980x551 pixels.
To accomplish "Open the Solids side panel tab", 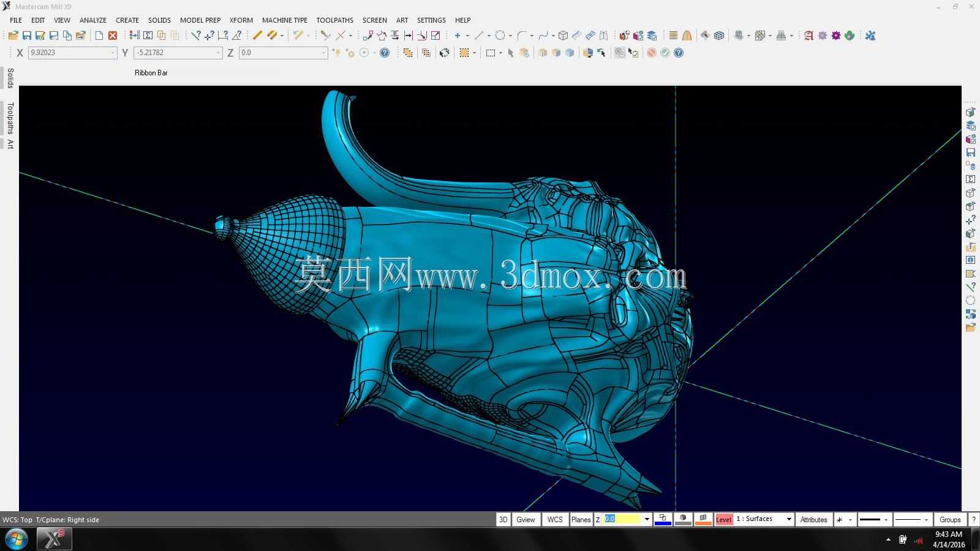I will pos(10,78).
